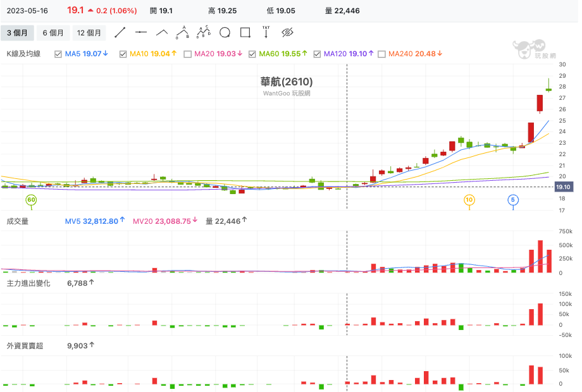Click the 華航(2610) chart title
The image size is (582, 392).
pos(287,82)
